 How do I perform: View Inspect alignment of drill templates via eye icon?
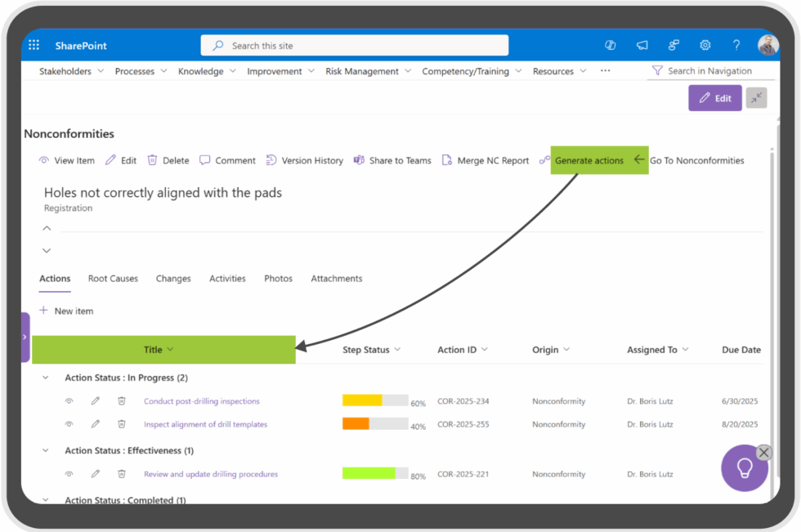(69, 424)
